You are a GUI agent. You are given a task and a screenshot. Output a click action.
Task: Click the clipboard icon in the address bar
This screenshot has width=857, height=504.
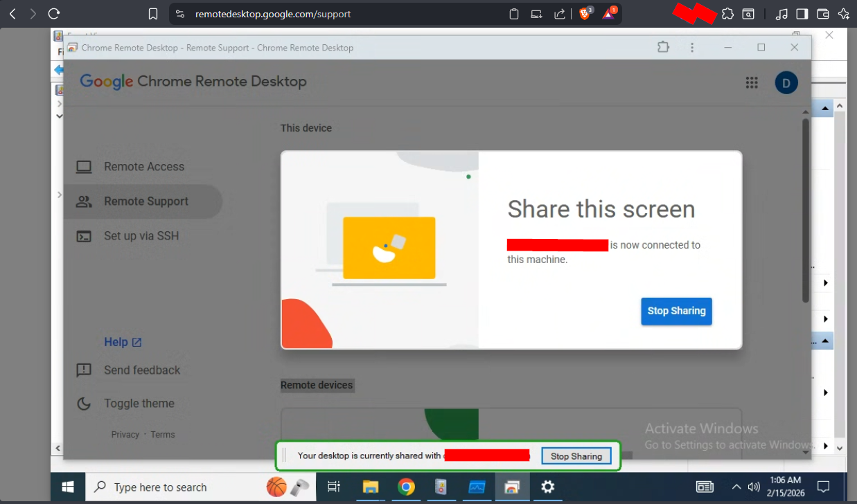tap(514, 14)
